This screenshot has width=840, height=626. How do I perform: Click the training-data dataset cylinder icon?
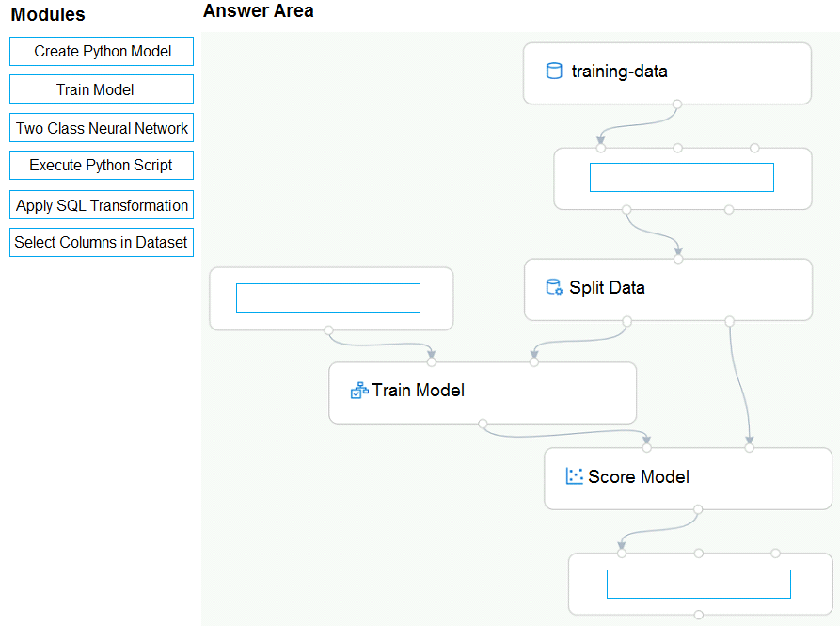(554, 71)
